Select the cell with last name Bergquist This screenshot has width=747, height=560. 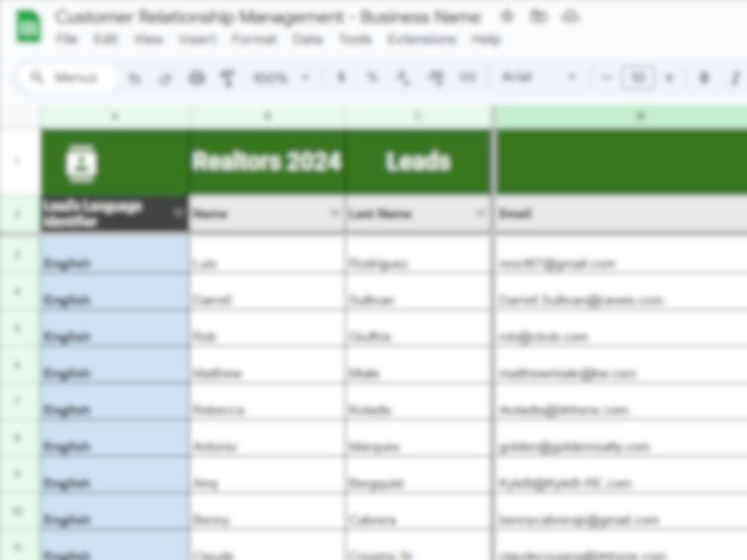point(418,475)
